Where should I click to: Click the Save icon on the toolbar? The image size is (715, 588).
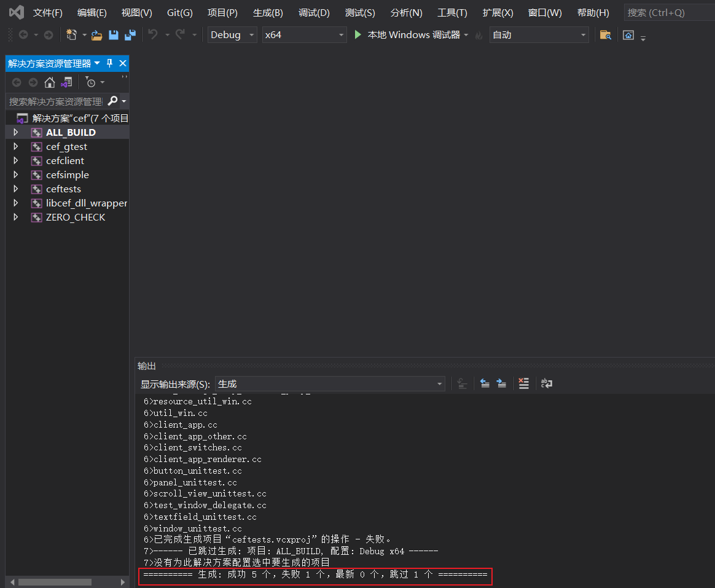[114, 35]
